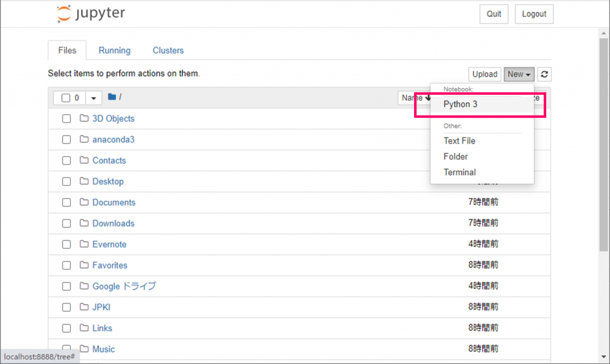Toggle the select-all checkbox in header

pos(66,98)
